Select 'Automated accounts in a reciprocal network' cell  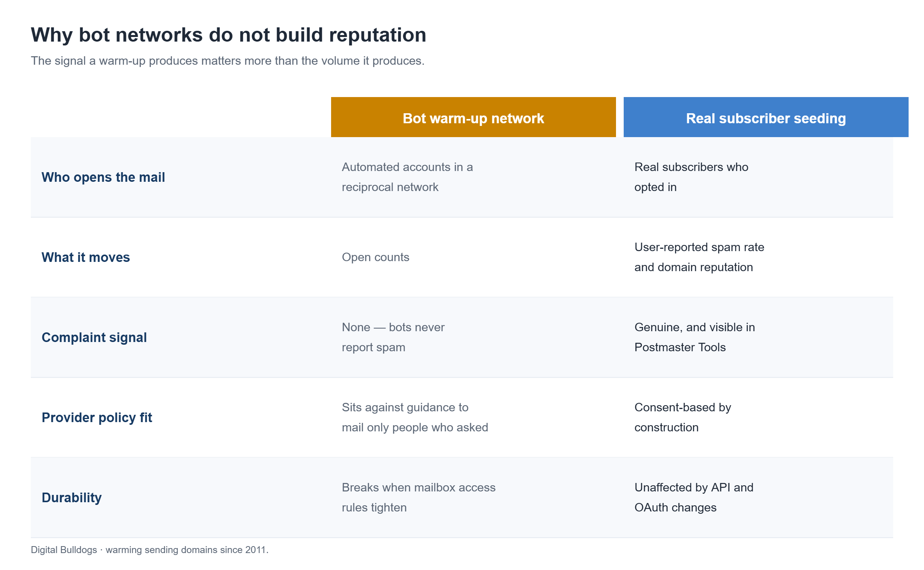[407, 177]
